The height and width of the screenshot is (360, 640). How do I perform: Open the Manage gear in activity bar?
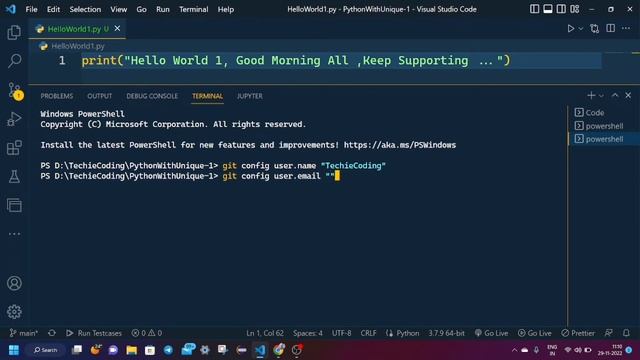click(14, 312)
